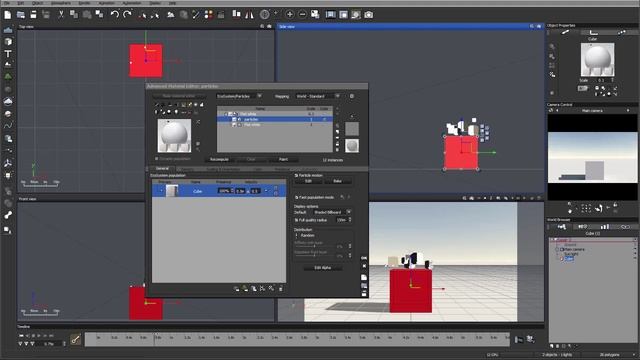Click the Paint button

[x=283, y=159]
